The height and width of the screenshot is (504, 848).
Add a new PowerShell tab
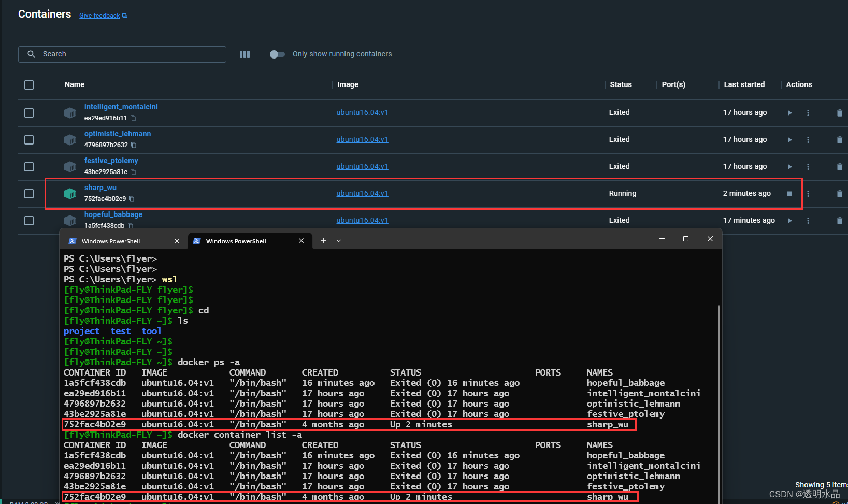(x=323, y=241)
